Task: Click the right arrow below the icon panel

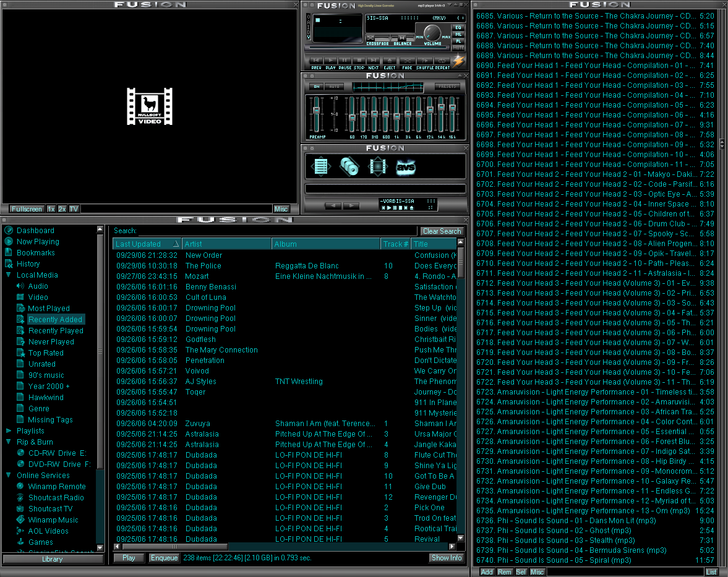Action: click(351, 206)
